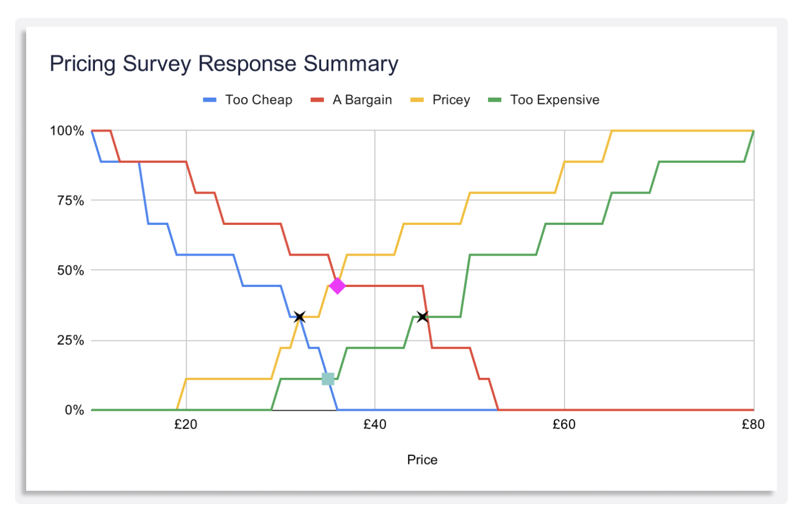Click the £40 x-axis label
Viewport: 812px width, 518px height.
pos(375,425)
